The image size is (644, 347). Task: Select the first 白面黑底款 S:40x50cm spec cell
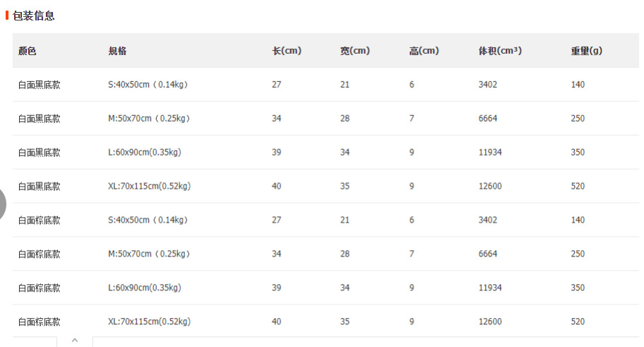[x=148, y=85]
